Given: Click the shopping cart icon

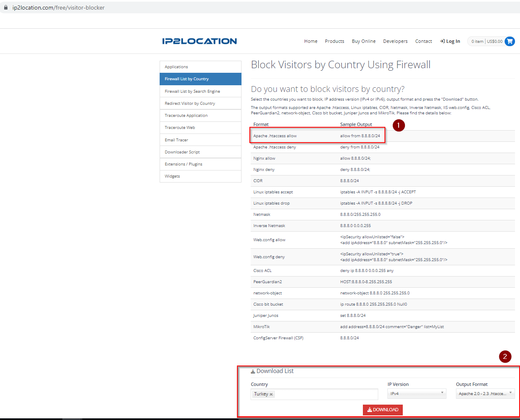Looking at the screenshot, I should click(510, 41).
